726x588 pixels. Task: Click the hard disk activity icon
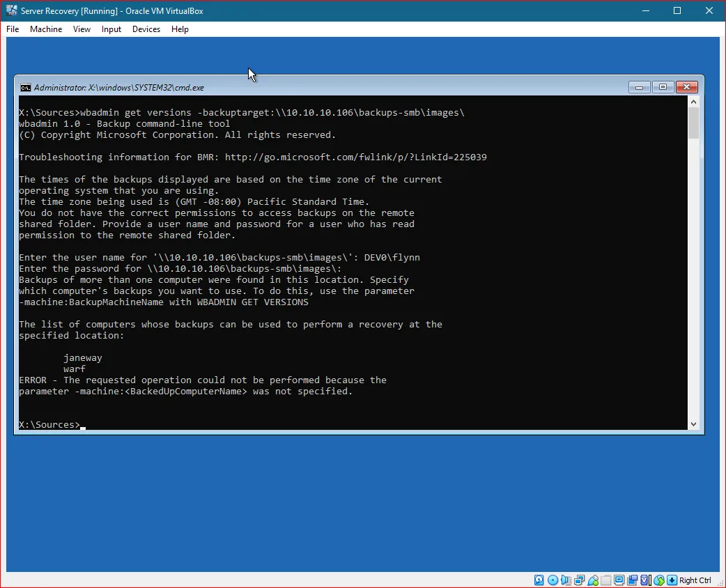[538, 580]
